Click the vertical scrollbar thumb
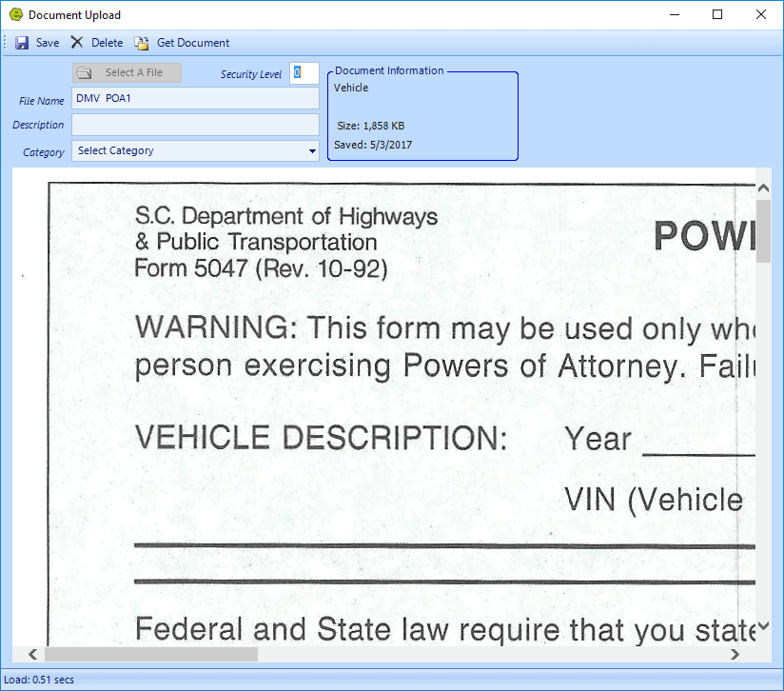The height and width of the screenshot is (691, 784). coord(763,231)
